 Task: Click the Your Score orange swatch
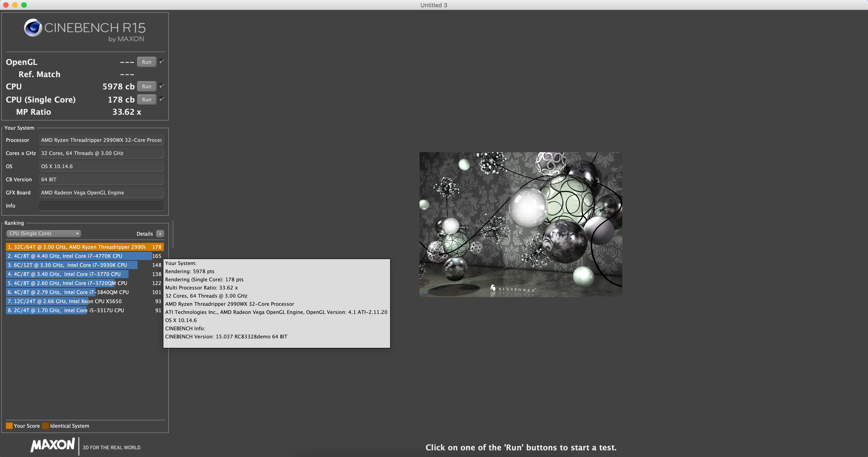click(9, 426)
